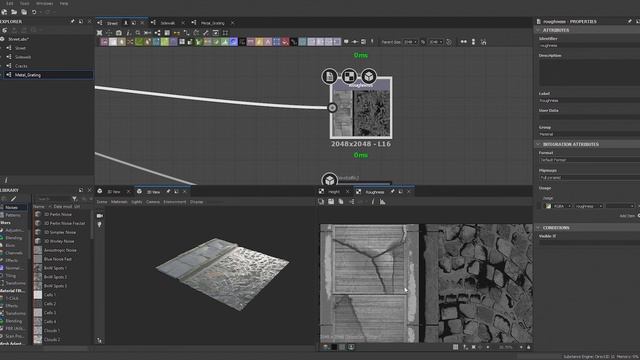640x360 pixels.
Task: Click the info icon in 2D view toolbar
Action: coord(373,202)
